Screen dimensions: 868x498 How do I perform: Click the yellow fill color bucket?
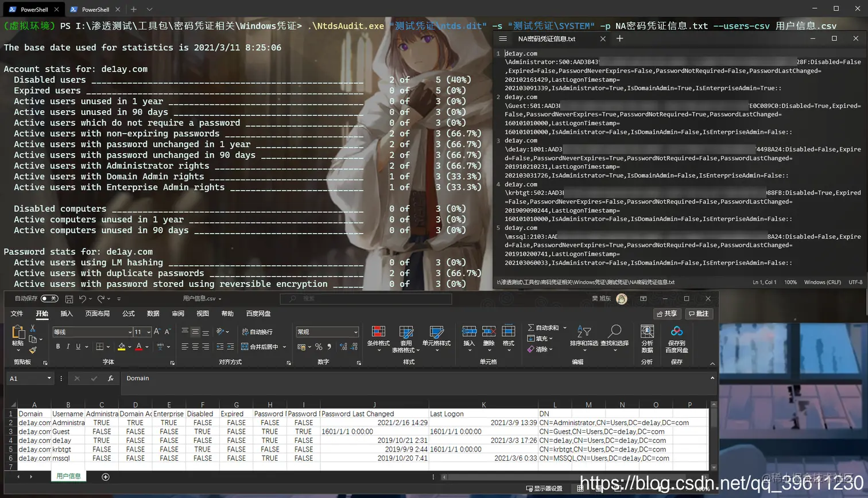122,347
